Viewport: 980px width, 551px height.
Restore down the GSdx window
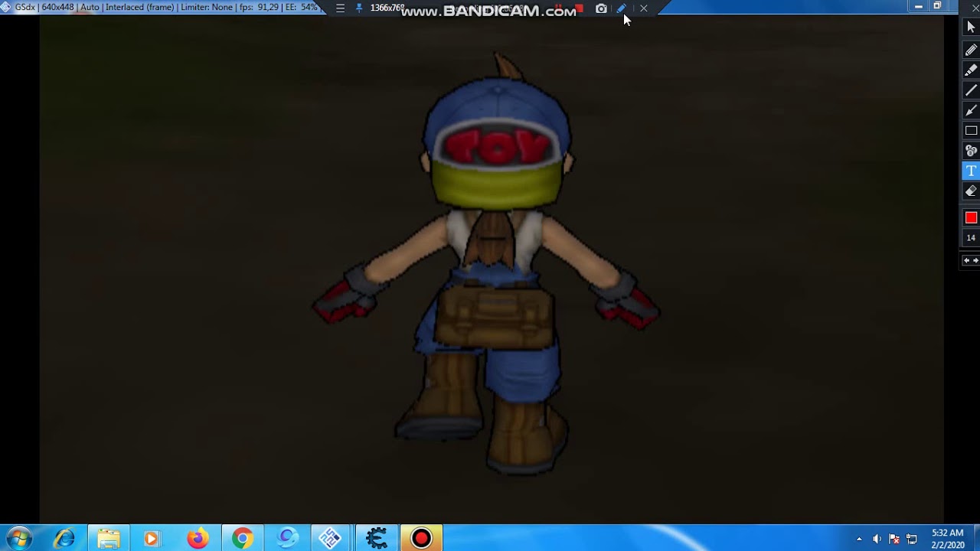click(937, 6)
